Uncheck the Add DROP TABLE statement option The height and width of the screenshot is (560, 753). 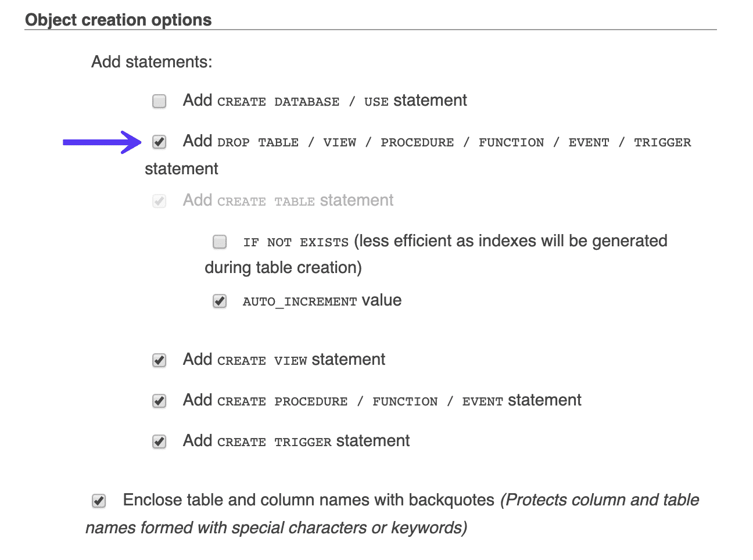point(159,141)
